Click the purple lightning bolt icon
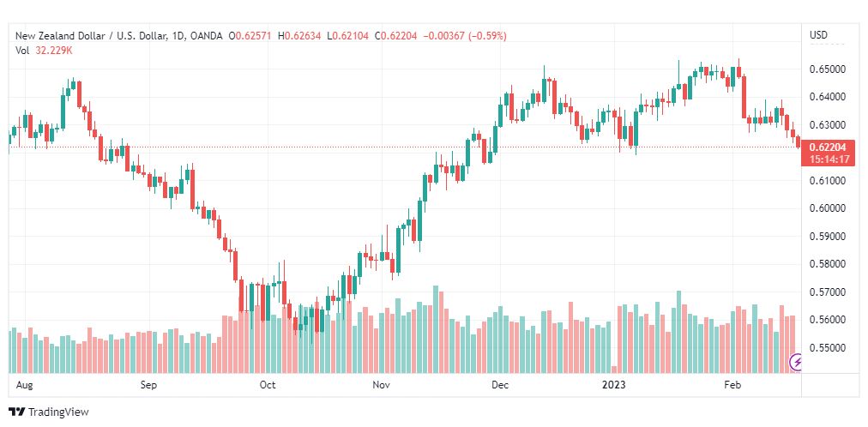This screenshot has height=427, width=868. (797, 363)
